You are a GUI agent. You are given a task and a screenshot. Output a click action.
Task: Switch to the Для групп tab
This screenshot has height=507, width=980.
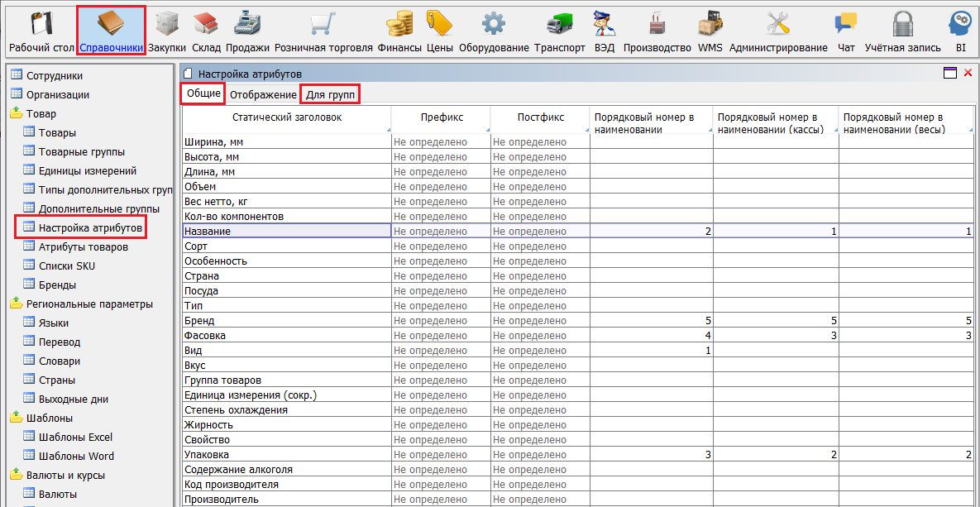(330, 95)
